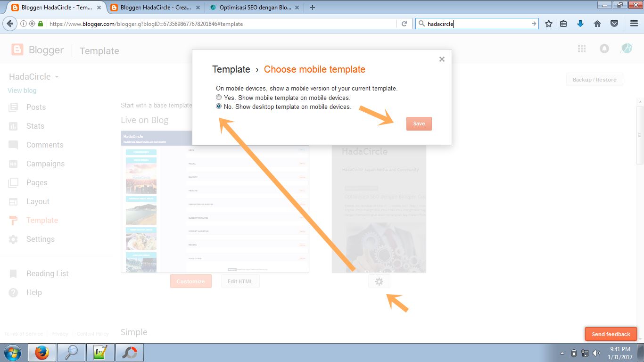Follow the View blog link

pyautogui.click(x=22, y=90)
